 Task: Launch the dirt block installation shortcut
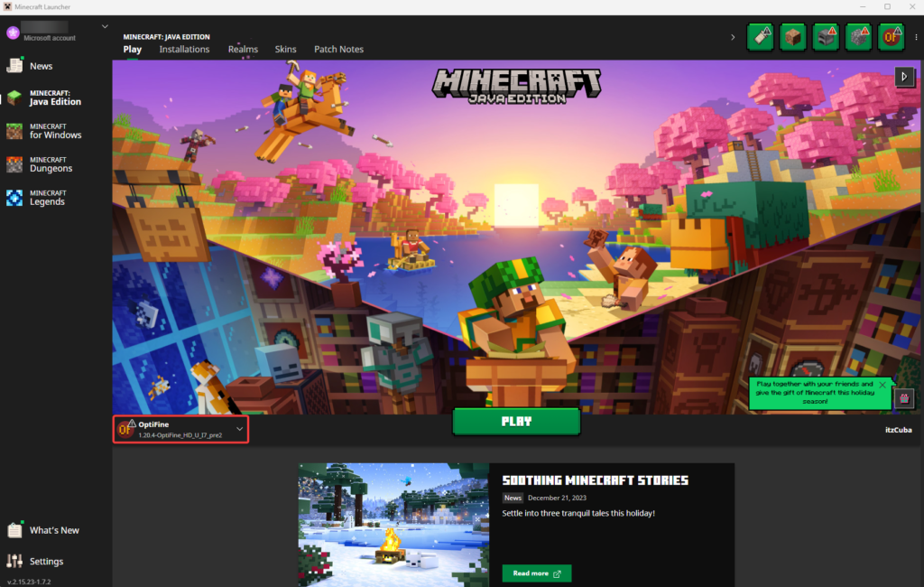[x=792, y=37]
